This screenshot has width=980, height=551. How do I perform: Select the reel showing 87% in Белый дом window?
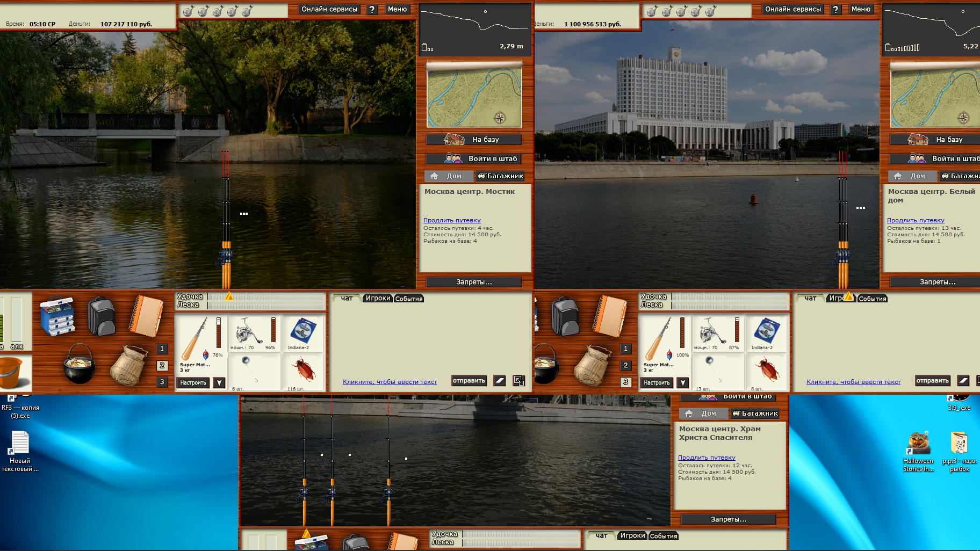click(717, 333)
